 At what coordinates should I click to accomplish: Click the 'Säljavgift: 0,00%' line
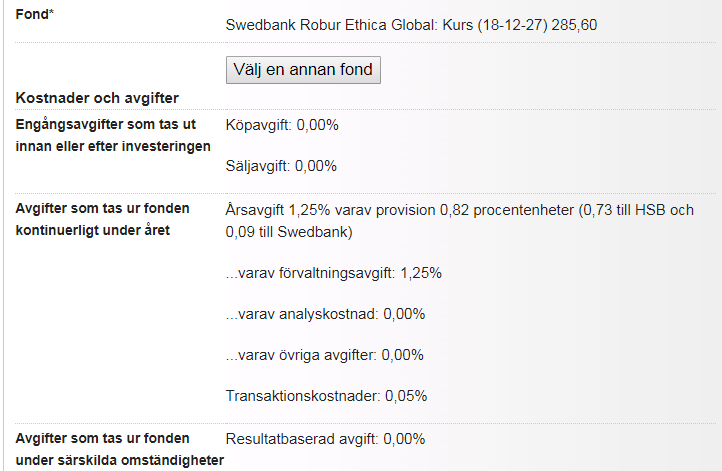[x=281, y=166]
